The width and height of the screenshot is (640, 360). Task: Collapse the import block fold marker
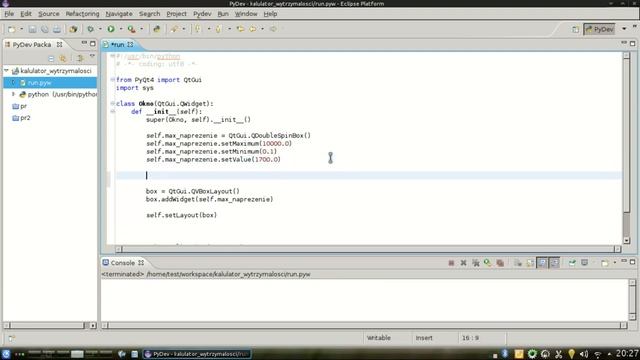click(113, 80)
